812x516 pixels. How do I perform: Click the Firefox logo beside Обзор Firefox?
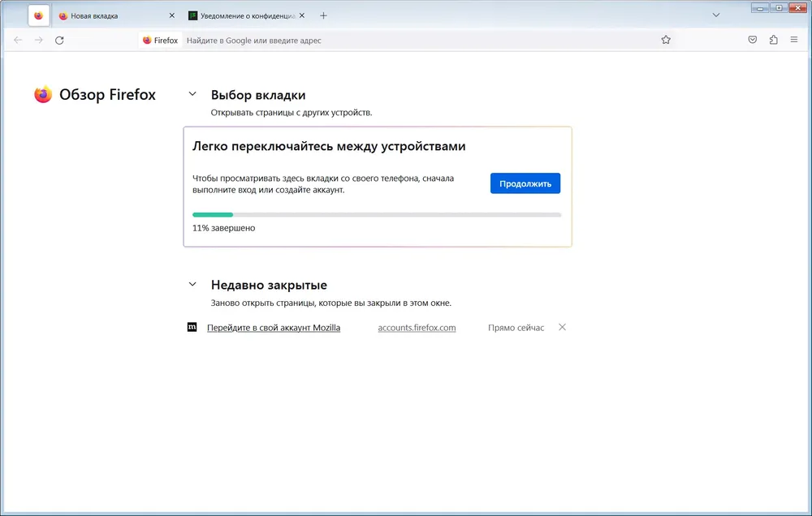coord(43,95)
